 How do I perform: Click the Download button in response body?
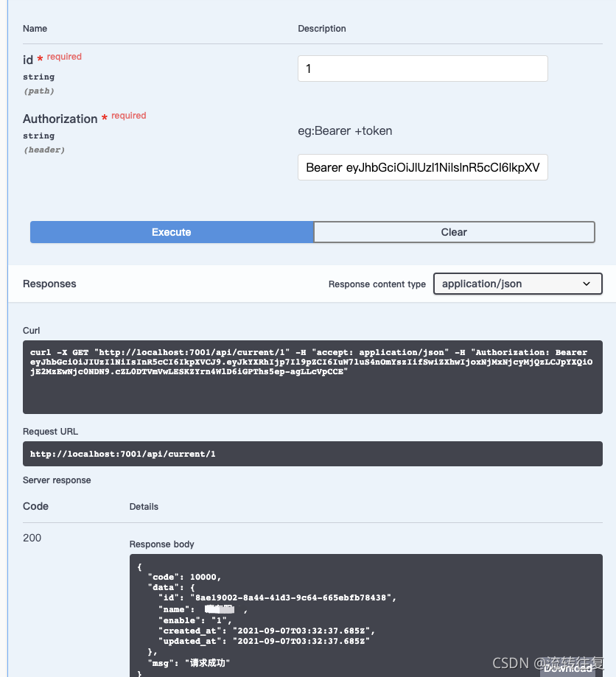tap(567, 667)
